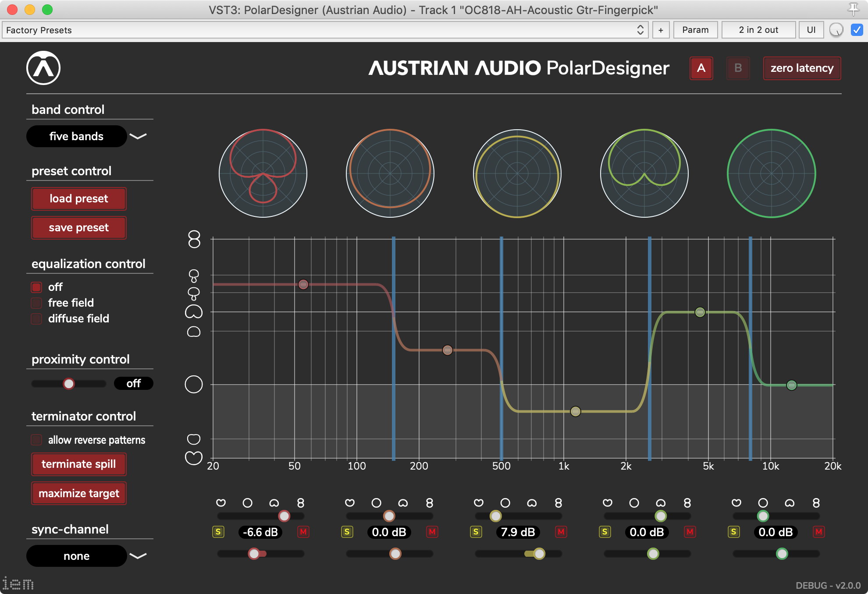Mute the first band with M icon
Image resolution: width=868 pixels, height=594 pixels.
(303, 532)
